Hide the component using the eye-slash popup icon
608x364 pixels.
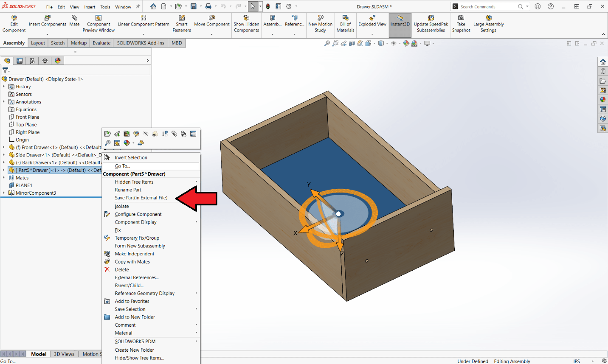pos(146,134)
